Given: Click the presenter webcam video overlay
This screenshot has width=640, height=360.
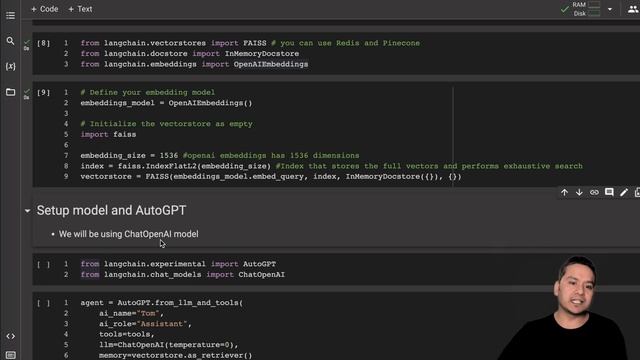Looking at the screenshot, I should click(564, 308).
